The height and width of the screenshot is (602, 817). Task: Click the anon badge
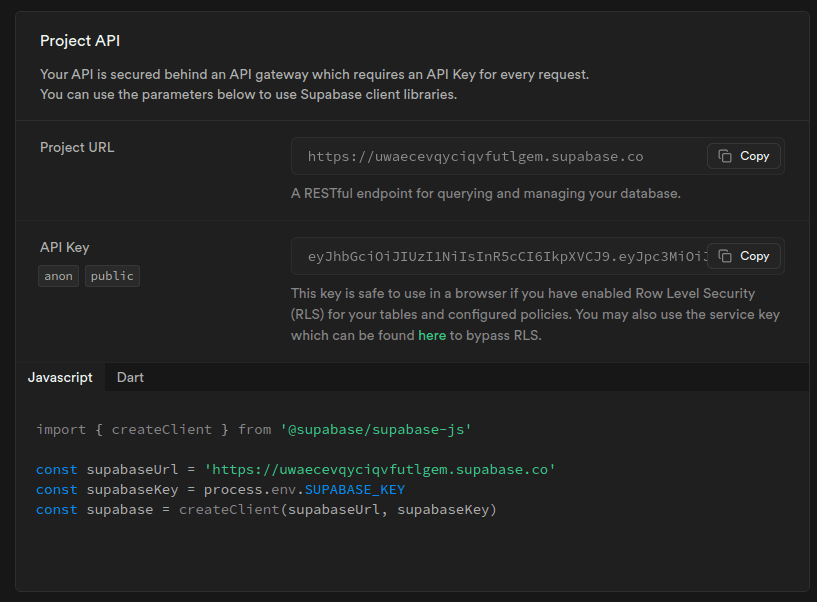point(58,276)
